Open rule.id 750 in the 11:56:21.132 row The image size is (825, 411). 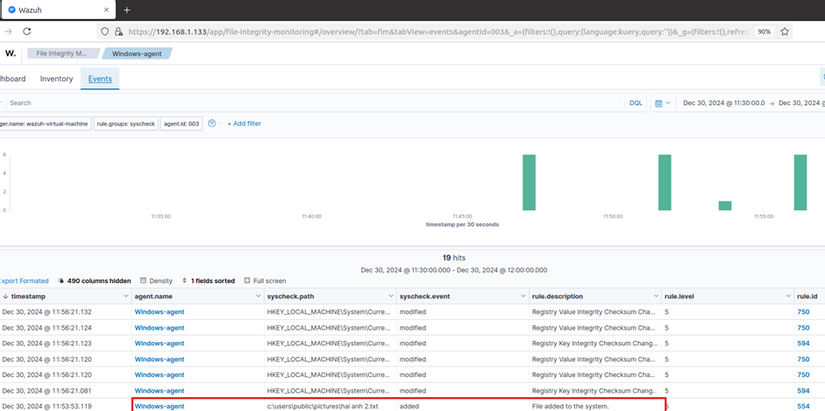click(803, 312)
